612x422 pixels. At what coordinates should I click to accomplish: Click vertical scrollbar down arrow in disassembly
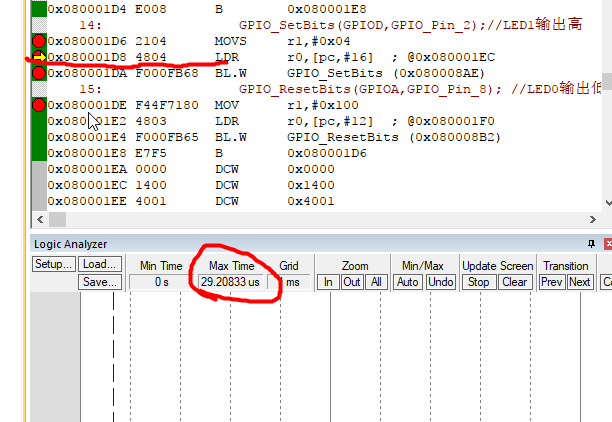click(x=608, y=203)
